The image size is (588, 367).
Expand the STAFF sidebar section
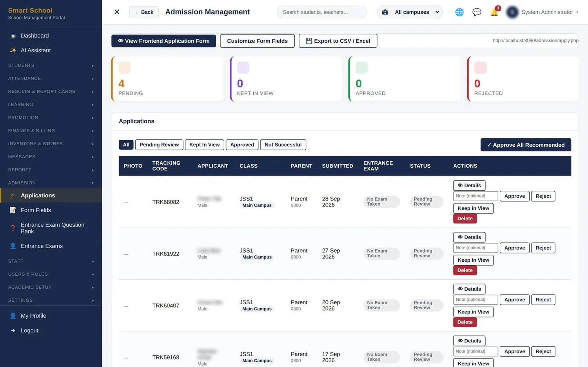click(x=51, y=261)
